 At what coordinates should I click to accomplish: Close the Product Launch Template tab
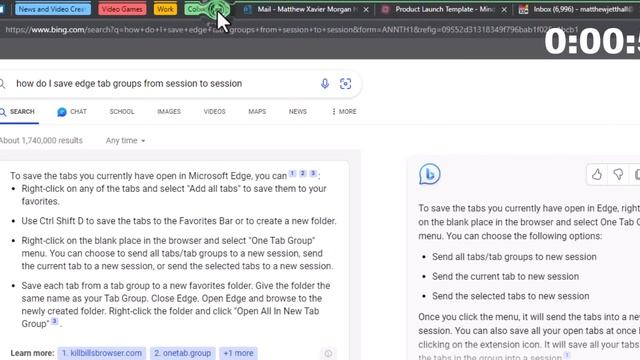pos(504,9)
